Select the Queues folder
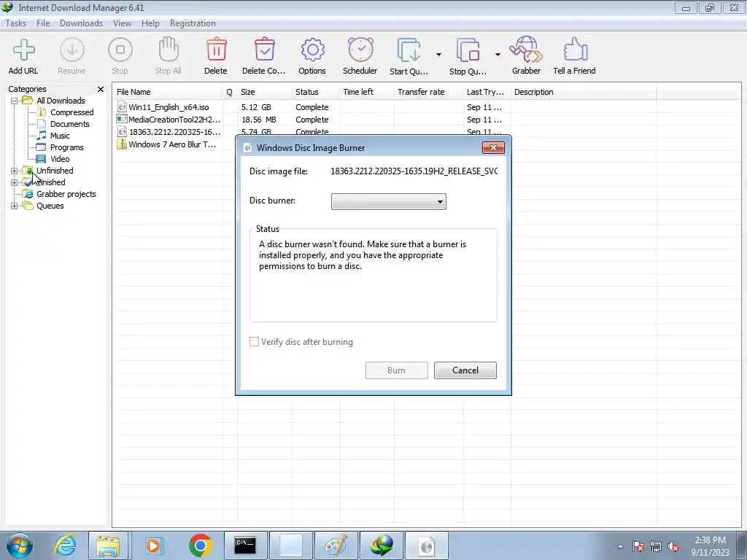Viewport: 747px width, 560px height. (50, 206)
